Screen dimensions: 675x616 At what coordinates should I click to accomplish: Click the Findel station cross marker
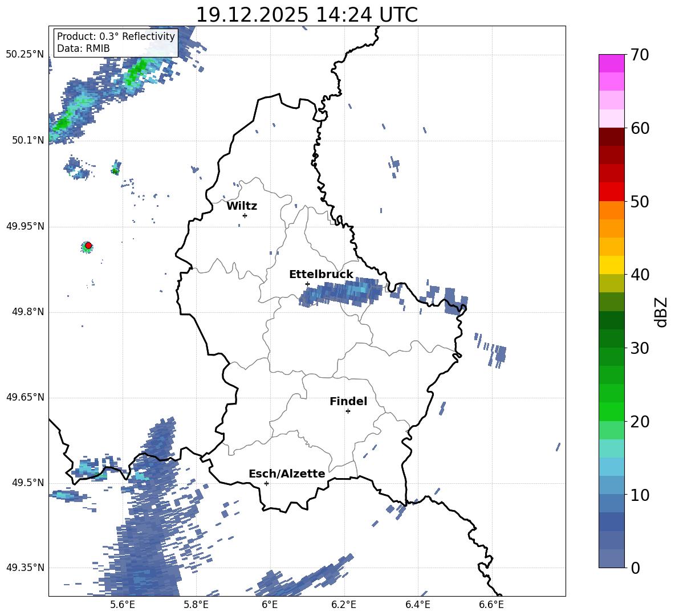tap(348, 411)
